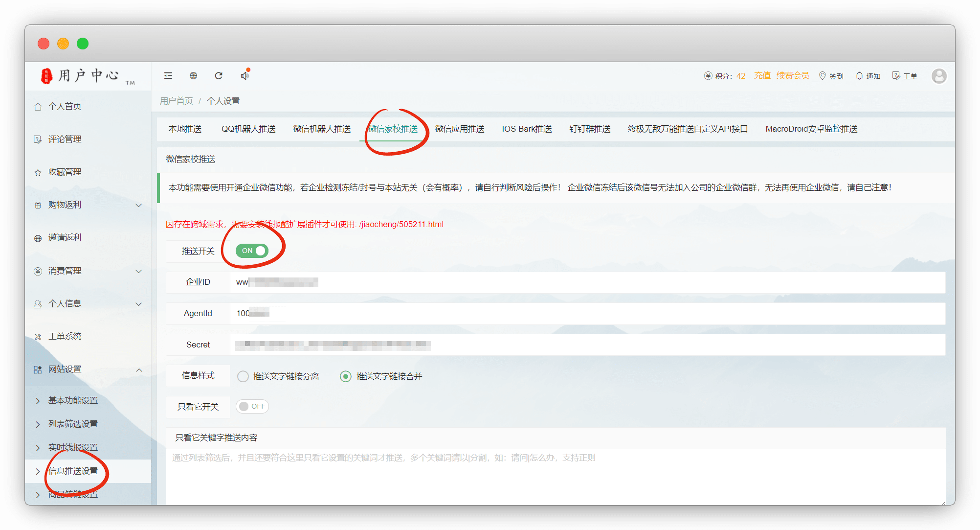Collapse the sidebar with the menu fold icon
Screen dimensions: 980x530
(x=168, y=76)
